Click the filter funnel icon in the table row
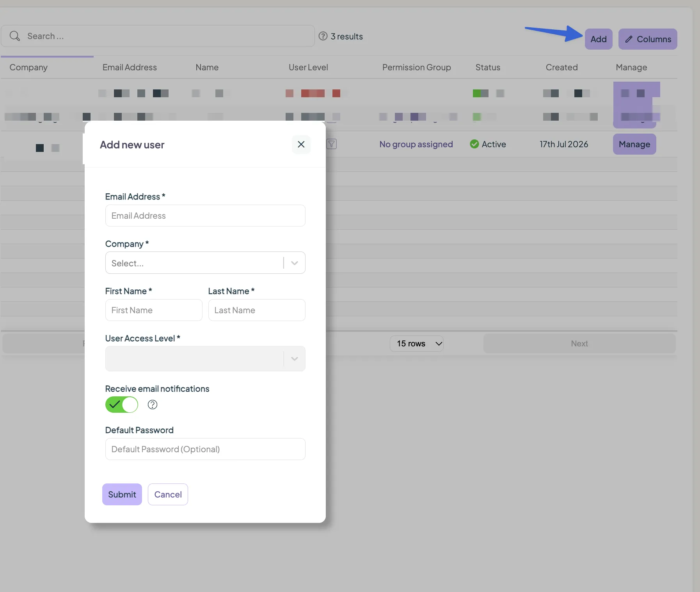The height and width of the screenshot is (592, 700). tap(331, 144)
